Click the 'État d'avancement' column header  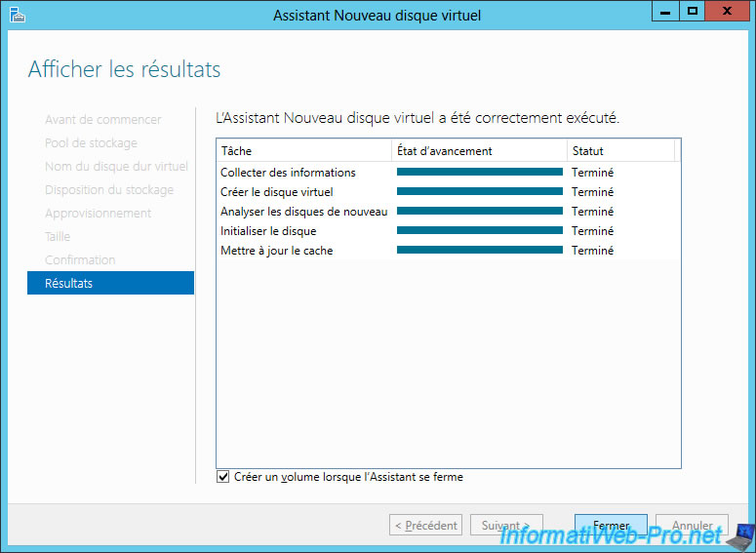point(479,151)
